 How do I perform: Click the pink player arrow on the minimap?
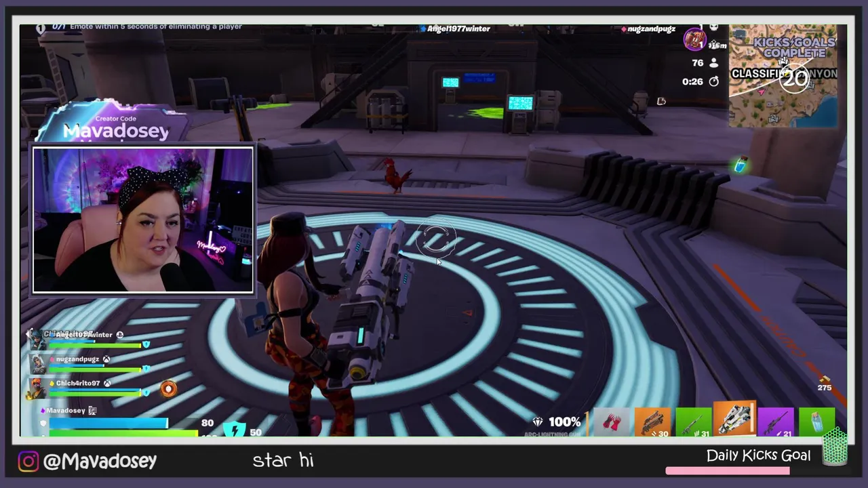[x=762, y=91]
